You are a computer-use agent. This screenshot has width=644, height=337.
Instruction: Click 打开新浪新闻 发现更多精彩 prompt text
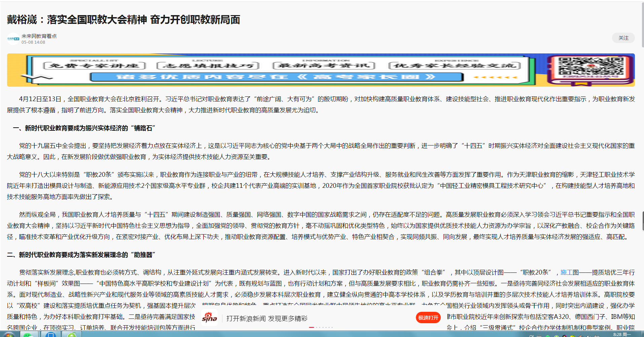click(x=267, y=319)
